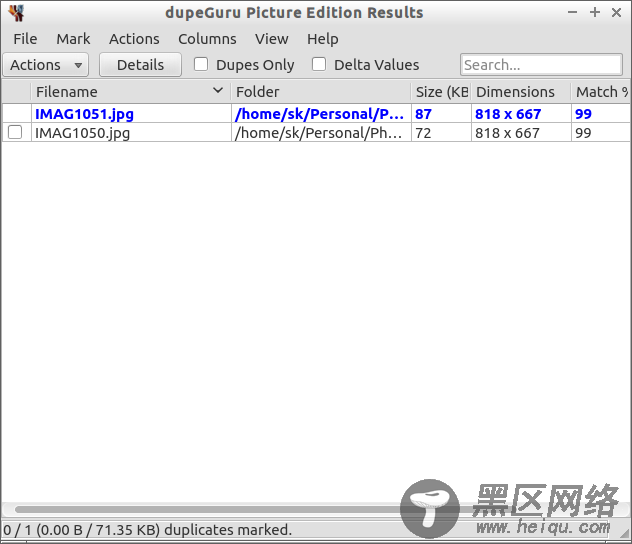This screenshot has height=544, width=632.
Task: Enable the Dupes Only checkbox
Action: tap(201, 64)
